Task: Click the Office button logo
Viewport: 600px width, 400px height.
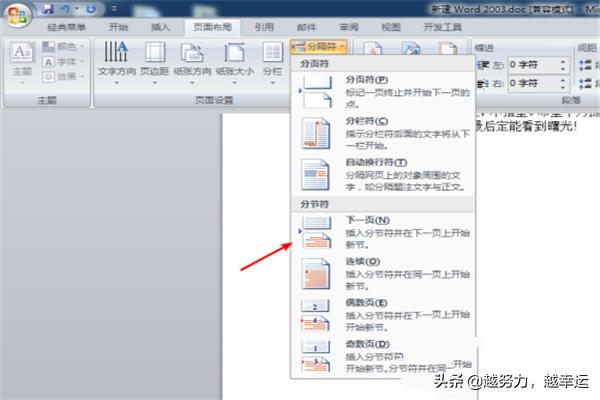Action: pyautogui.click(x=17, y=15)
